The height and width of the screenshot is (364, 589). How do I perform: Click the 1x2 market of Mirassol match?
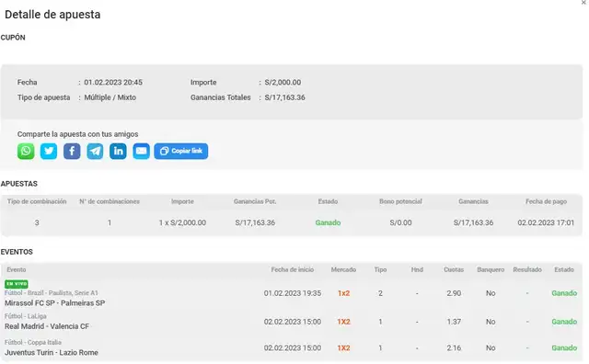point(343,293)
